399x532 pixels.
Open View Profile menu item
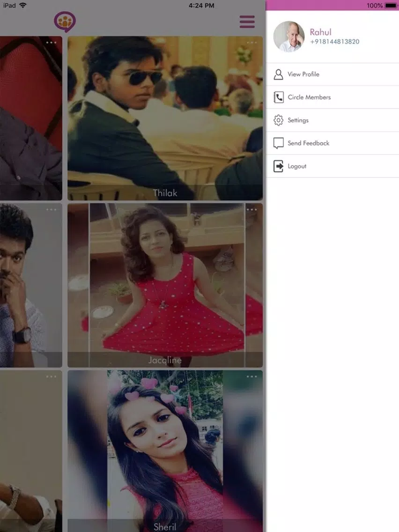[x=332, y=74]
